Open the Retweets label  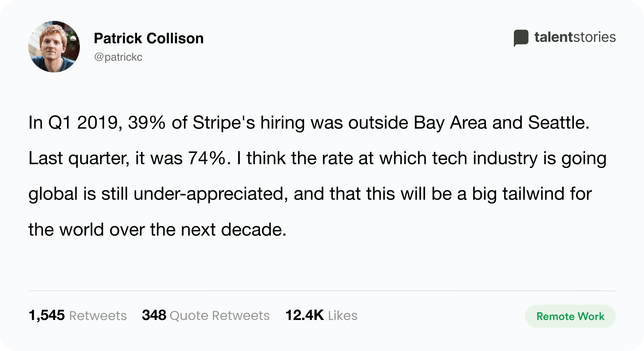(x=98, y=315)
